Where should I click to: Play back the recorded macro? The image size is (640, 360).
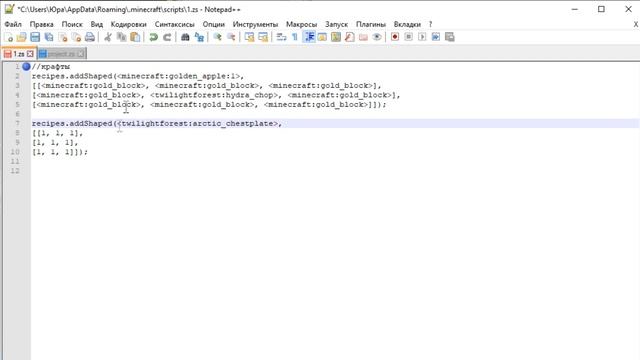[x=422, y=37]
